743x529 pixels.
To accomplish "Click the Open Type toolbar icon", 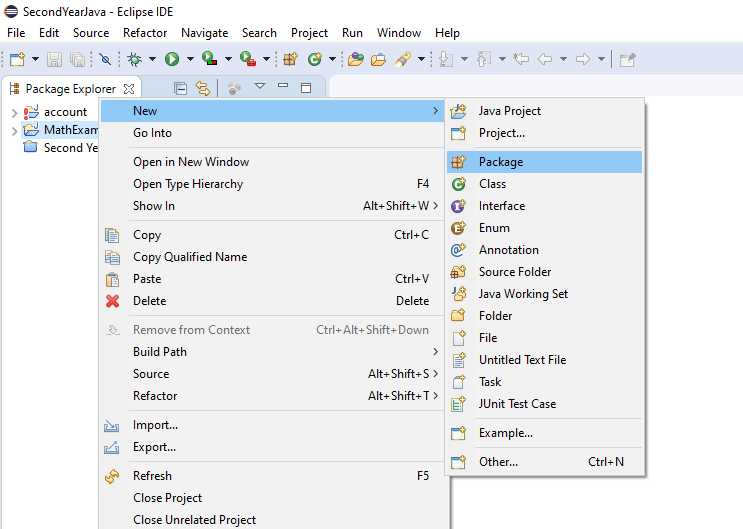I will 355,59.
